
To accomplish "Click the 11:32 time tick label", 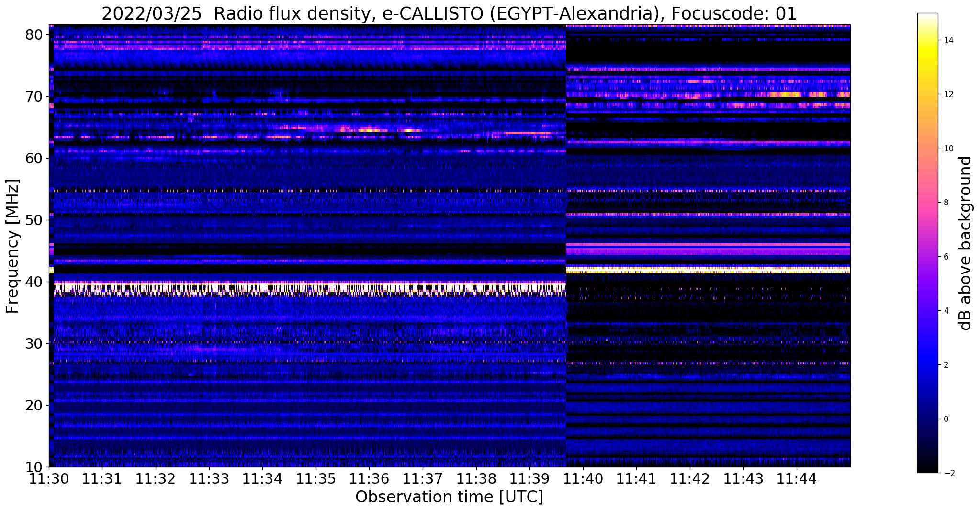I will [x=156, y=478].
